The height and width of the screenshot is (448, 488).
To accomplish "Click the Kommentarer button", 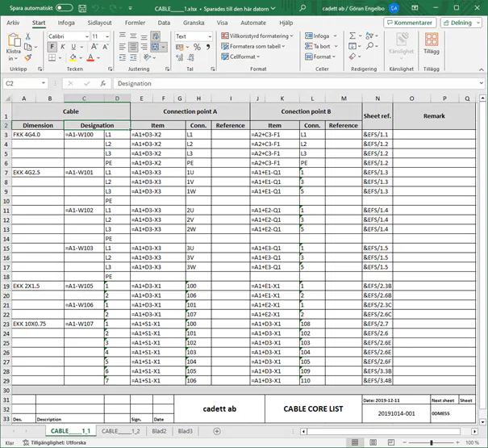I will [410, 23].
